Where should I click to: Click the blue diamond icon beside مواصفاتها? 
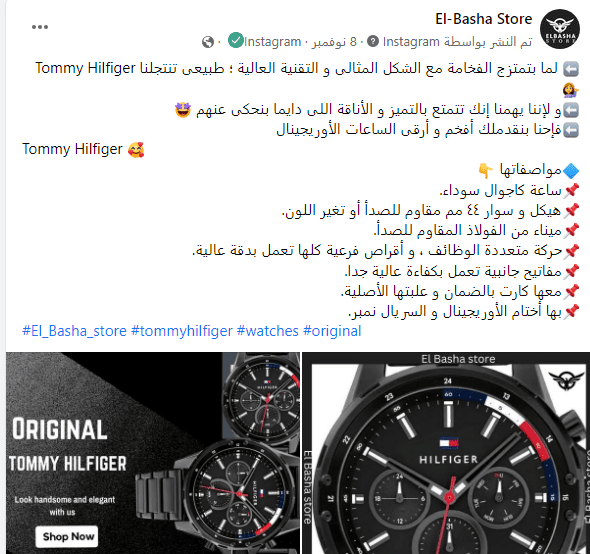click(571, 171)
